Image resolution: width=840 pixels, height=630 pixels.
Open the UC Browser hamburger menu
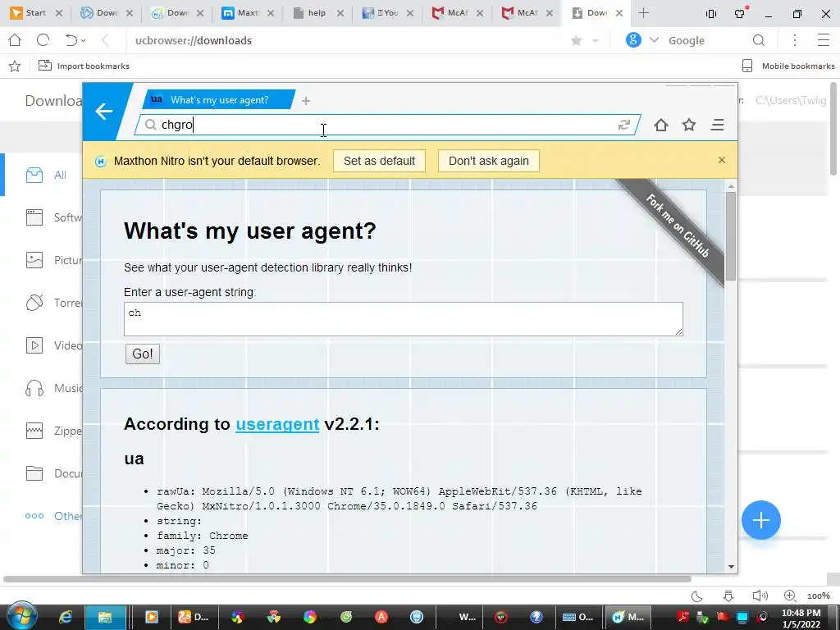pos(824,40)
